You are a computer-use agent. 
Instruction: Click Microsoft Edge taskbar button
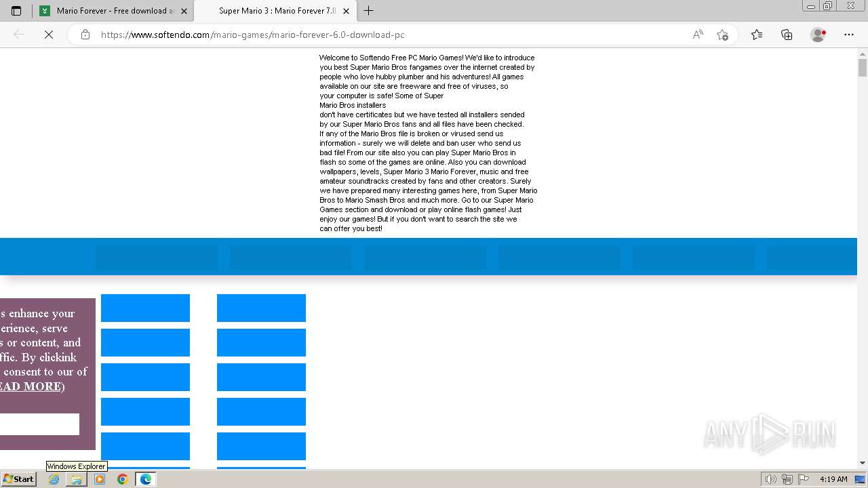pos(146,479)
